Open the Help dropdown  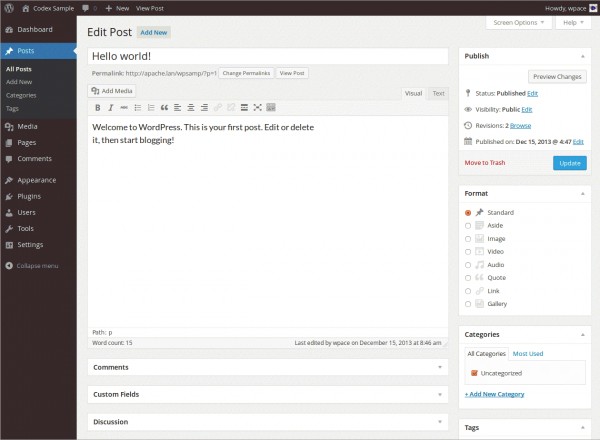pos(573,23)
